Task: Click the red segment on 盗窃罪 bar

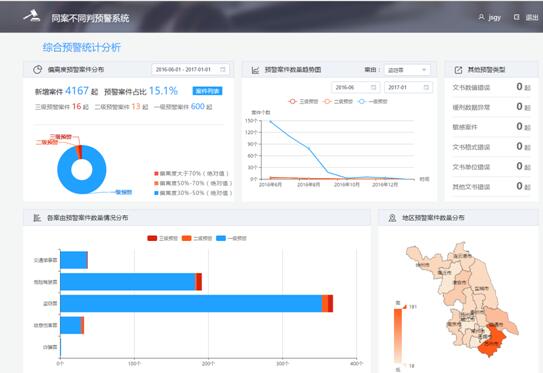Action: click(x=330, y=303)
